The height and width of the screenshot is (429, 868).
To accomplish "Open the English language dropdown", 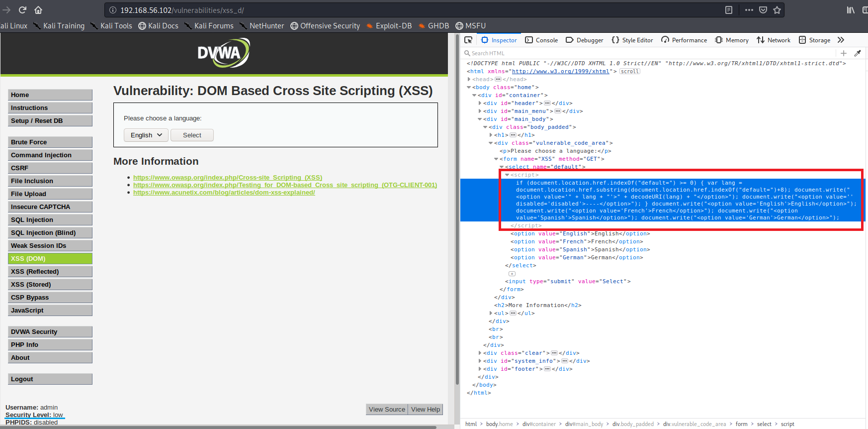I will [x=146, y=135].
